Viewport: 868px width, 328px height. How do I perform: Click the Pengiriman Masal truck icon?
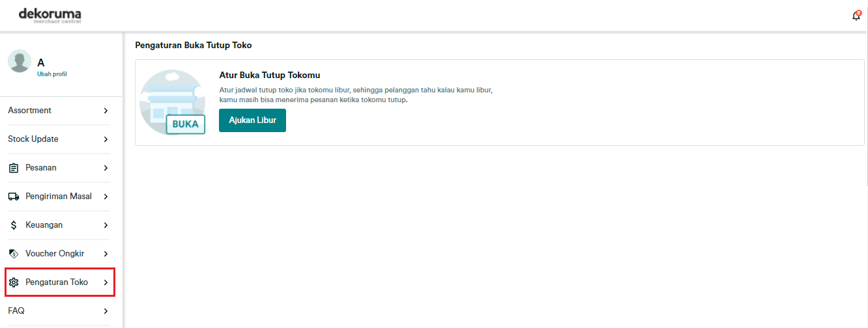tap(14, 197)
